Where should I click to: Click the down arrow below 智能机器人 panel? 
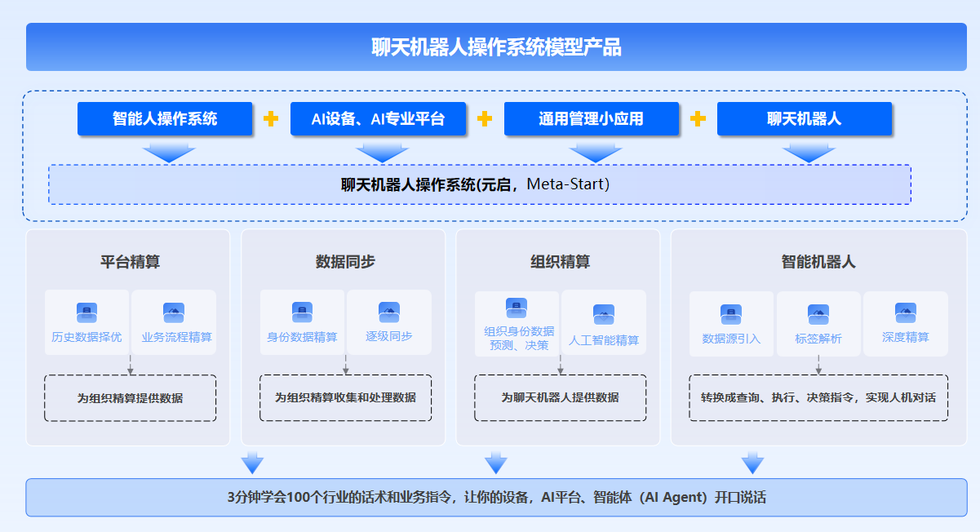(x=752, y=463)
